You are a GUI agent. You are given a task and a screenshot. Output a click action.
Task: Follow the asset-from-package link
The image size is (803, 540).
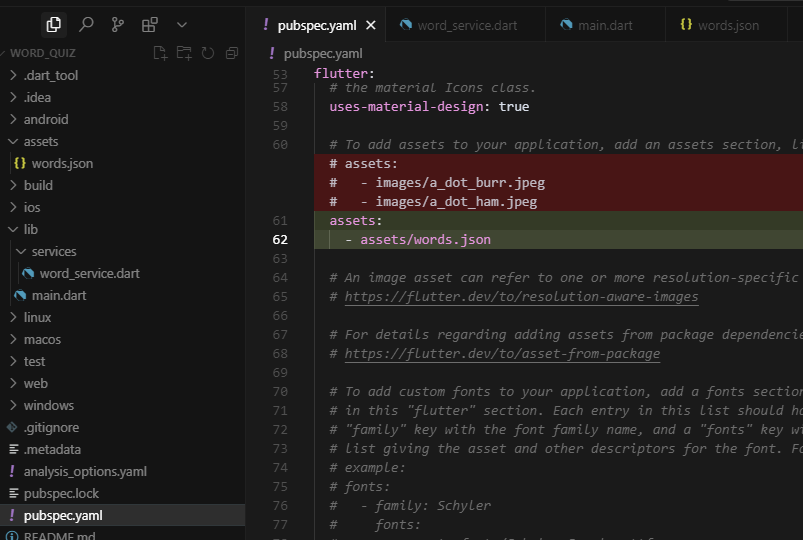point(502,354)
